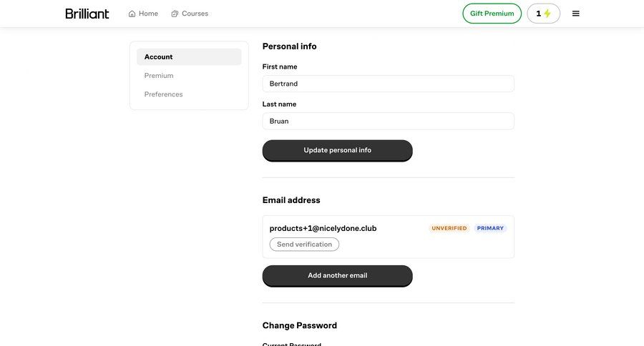Open the streak counter showing 1
The image size is (644, 346).
click(x=543, y=14)
